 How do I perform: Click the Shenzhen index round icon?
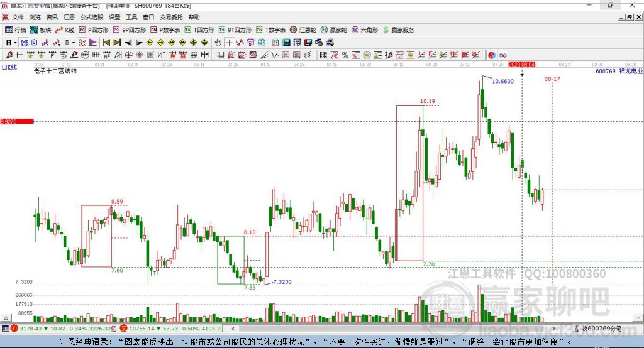(x=123, y=329)
